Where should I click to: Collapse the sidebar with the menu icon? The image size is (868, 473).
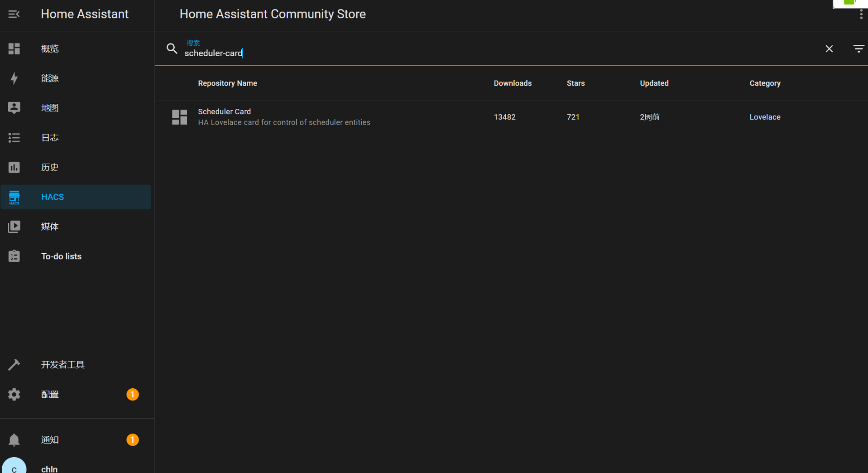[x=14, y=14]
